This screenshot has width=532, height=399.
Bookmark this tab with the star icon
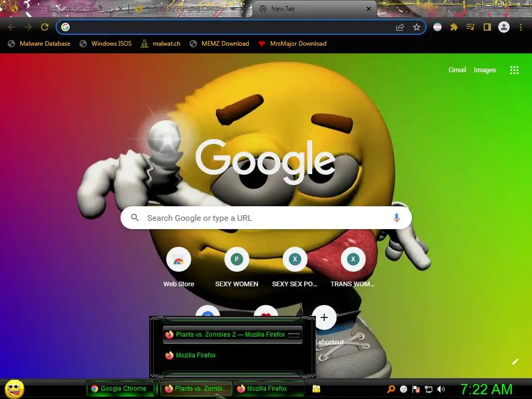coord(417,27)
